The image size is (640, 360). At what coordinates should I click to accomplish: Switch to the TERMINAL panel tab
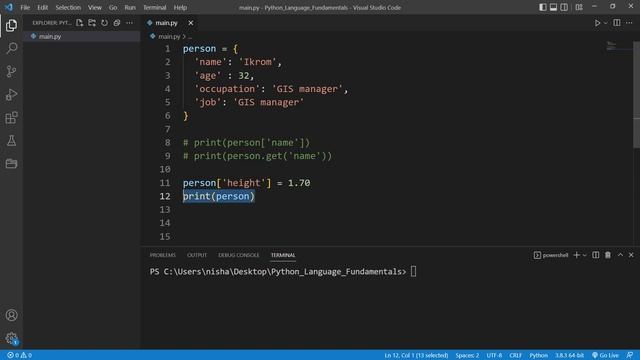(283, 255)
